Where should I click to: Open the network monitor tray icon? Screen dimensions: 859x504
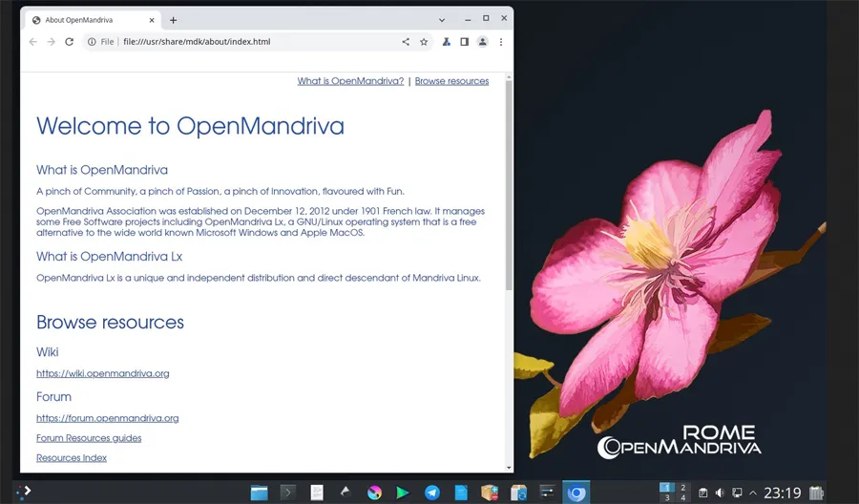(x=737, y=493)
